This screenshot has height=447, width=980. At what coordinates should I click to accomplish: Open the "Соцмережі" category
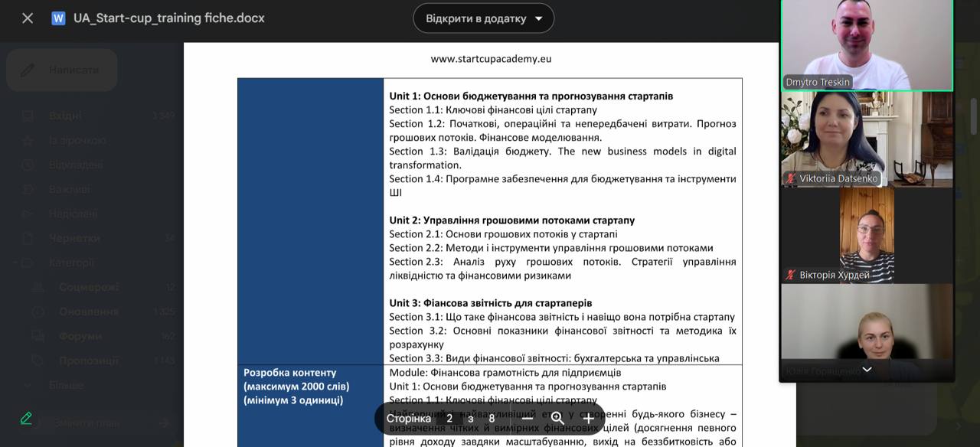point(89,287)
